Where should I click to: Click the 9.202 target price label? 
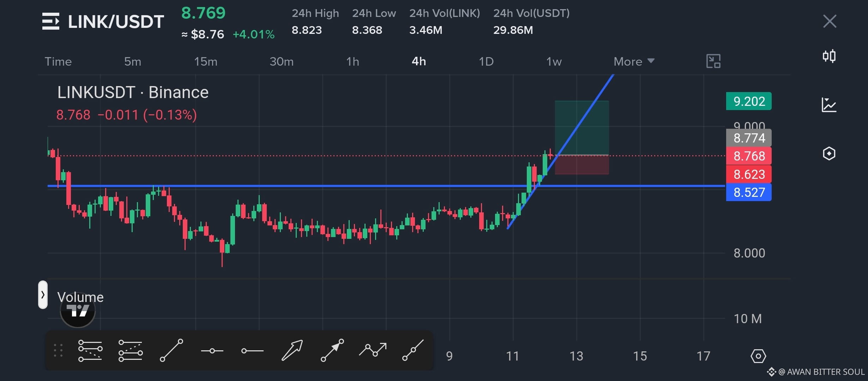(749, 101)
